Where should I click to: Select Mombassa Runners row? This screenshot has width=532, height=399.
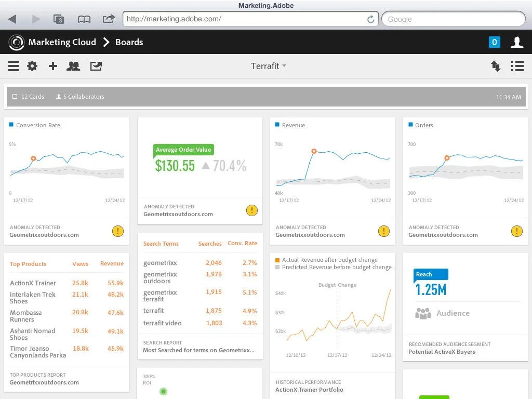(x=67, y=316)
